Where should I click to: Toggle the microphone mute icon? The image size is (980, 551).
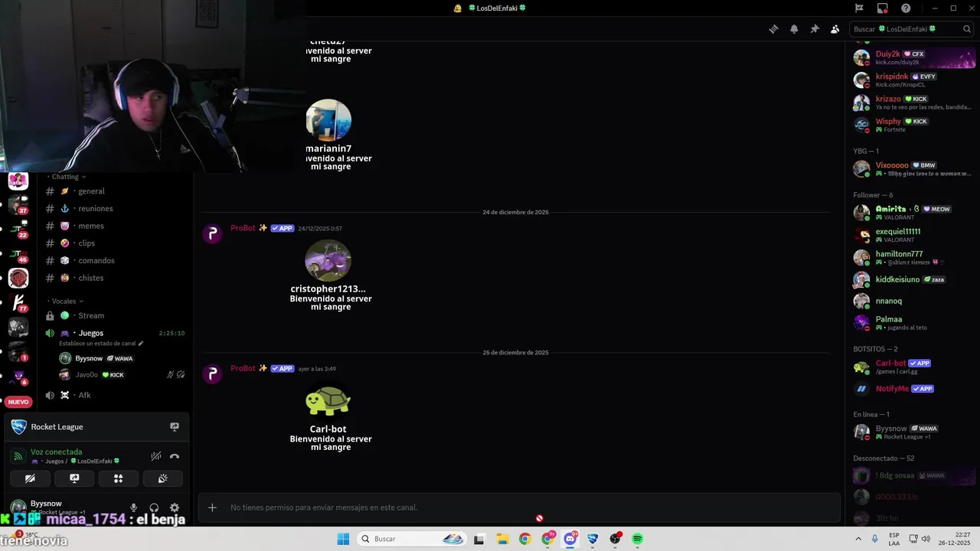(x=133, y=507)
